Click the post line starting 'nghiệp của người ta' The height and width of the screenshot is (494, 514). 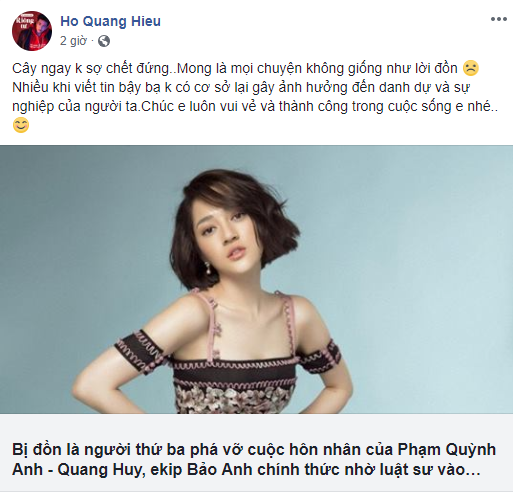(255, 107)
